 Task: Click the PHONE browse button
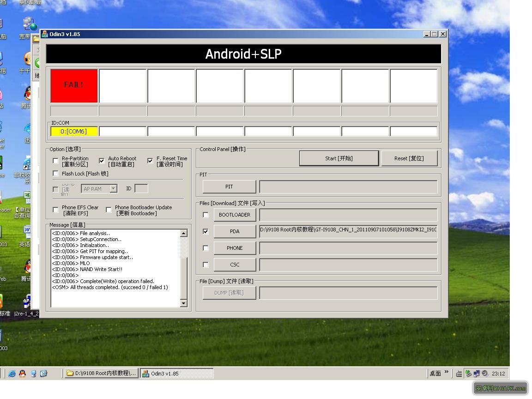point(235,248)
